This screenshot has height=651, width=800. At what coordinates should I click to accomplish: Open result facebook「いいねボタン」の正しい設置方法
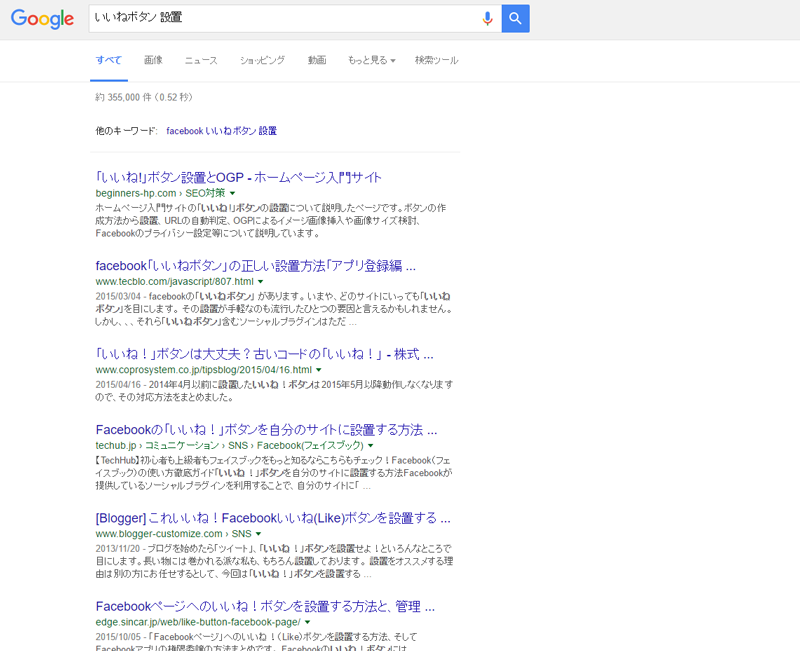pyautogui.click(x=256, y=266)
